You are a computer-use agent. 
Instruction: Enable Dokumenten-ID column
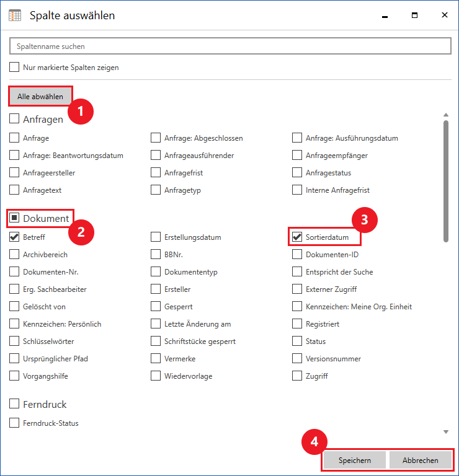pyautogui.click(x=296, y=254)
